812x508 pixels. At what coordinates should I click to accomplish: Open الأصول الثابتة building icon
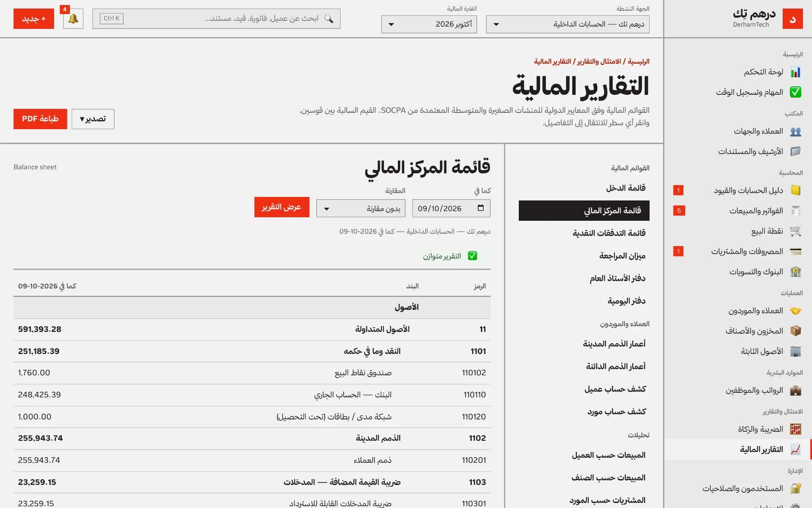pyautogui.click(x=796, y=351)
